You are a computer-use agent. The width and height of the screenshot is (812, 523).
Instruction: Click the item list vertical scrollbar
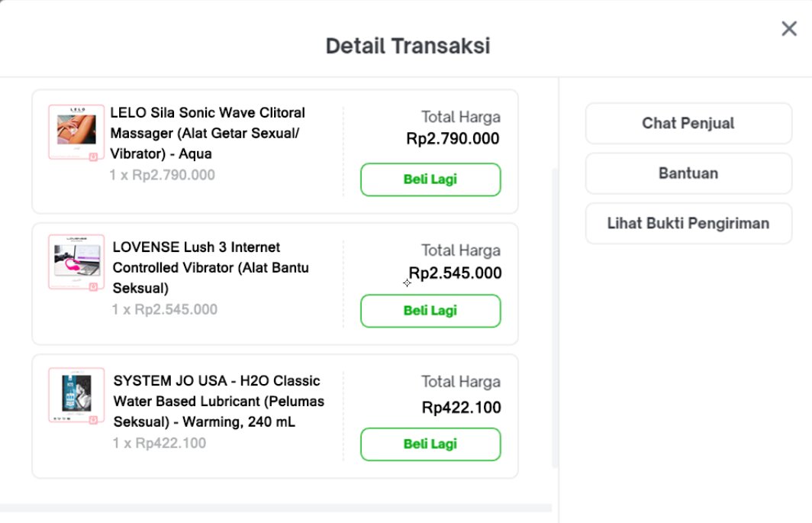click(555, 305)
